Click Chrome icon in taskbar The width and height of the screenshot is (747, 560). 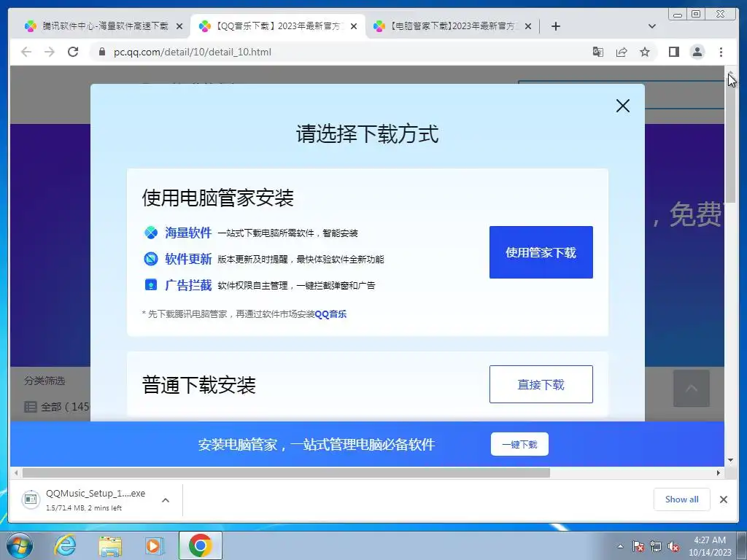(201, 545)
